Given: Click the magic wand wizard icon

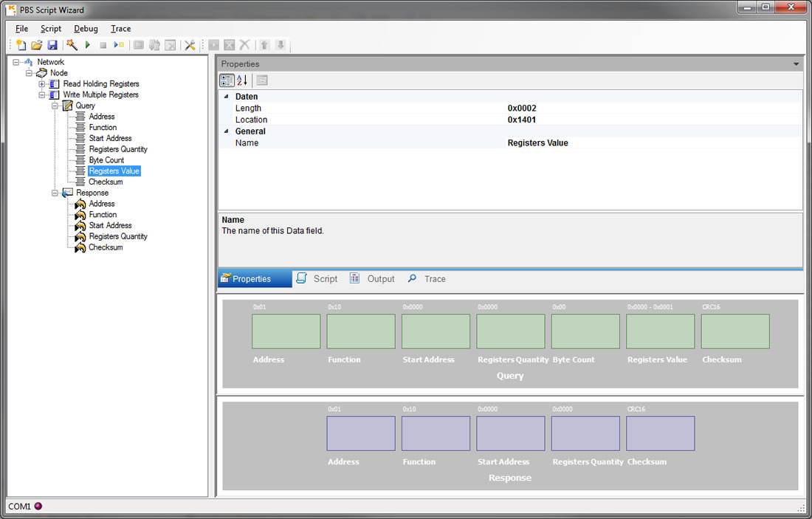Looking at the screenshot, I should pyautogui.click(x=72, y=46).
